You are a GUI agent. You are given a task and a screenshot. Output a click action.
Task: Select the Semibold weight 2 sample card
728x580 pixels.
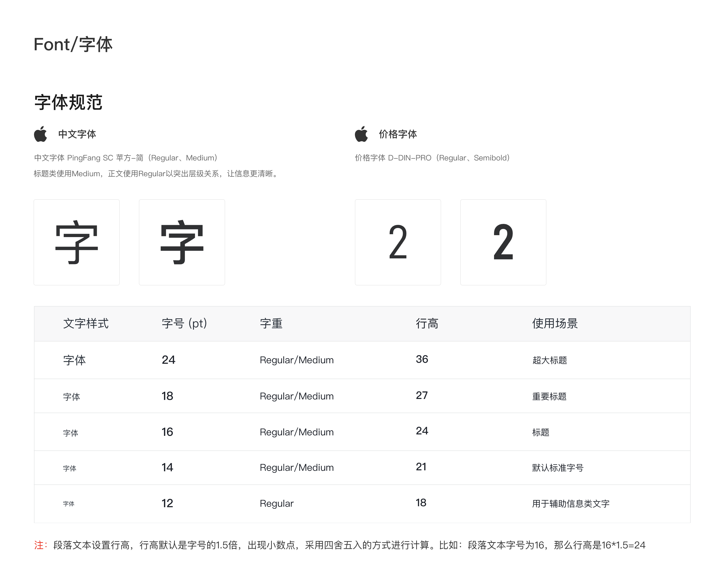[503, 242]
